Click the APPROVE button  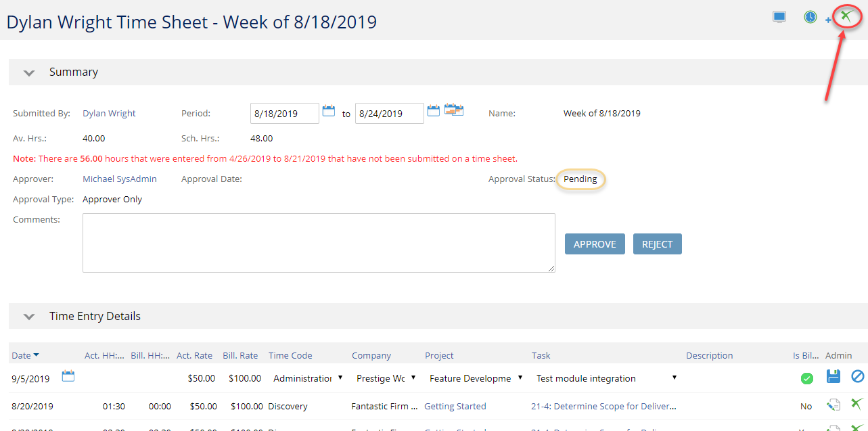click(x=595, y=244)
